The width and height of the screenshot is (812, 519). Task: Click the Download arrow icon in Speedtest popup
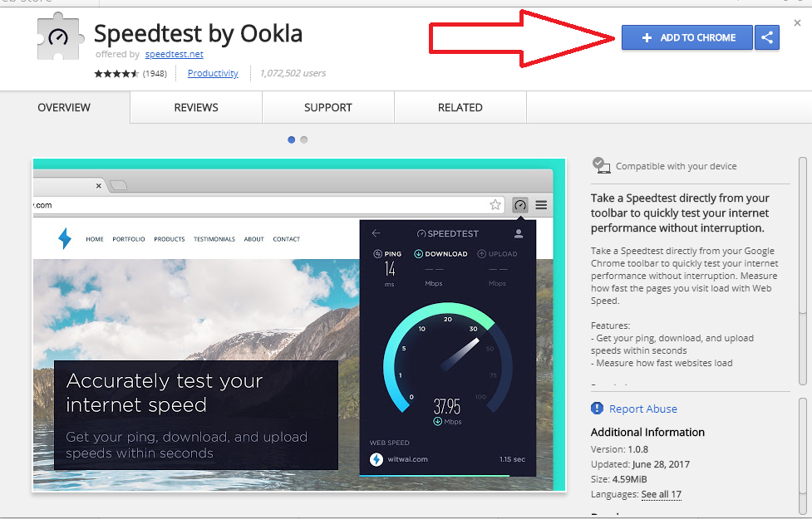(418, 253)
